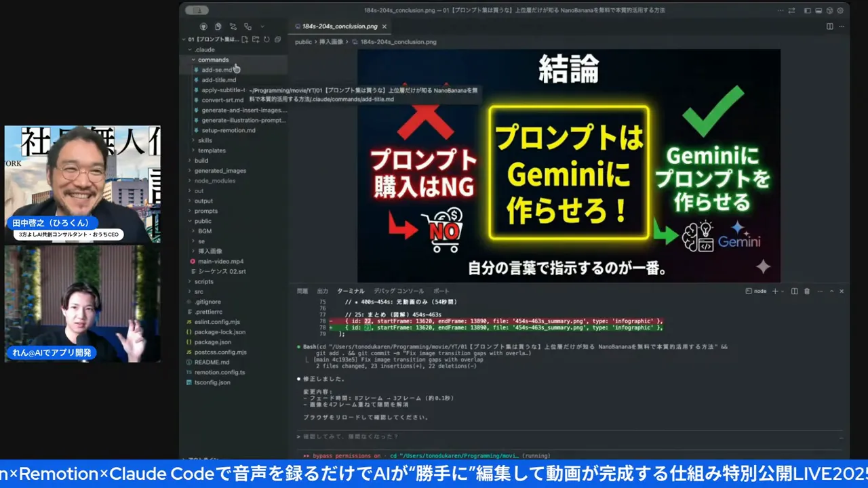Viewport: 868px width, 488px height.
Task: Click the terminal more actions ellipsis
Action: tap(820, 291)
